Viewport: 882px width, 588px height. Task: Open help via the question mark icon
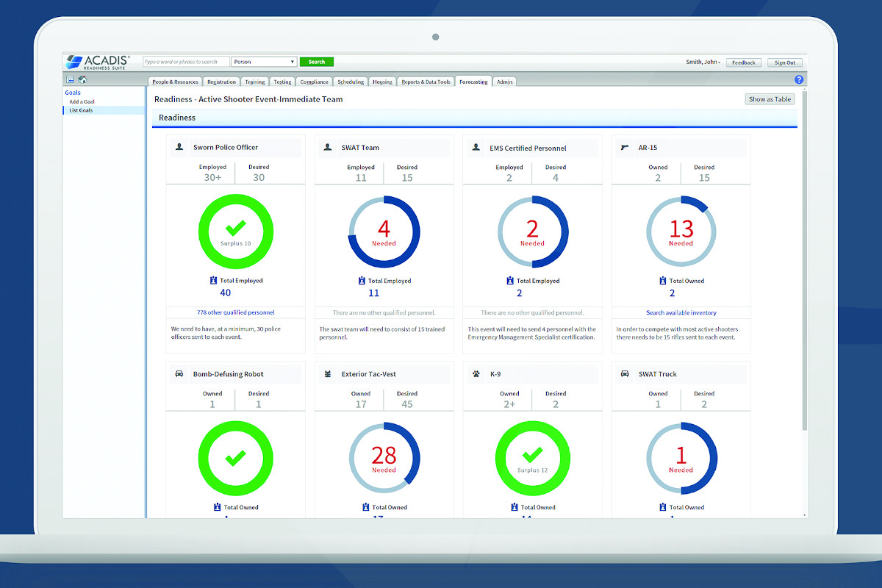coord(799,79)
